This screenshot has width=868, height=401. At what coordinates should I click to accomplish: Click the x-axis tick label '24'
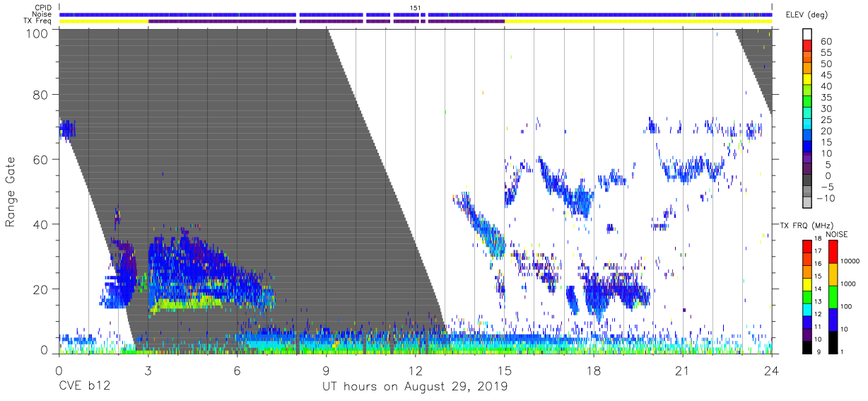(x=772, y=371)
